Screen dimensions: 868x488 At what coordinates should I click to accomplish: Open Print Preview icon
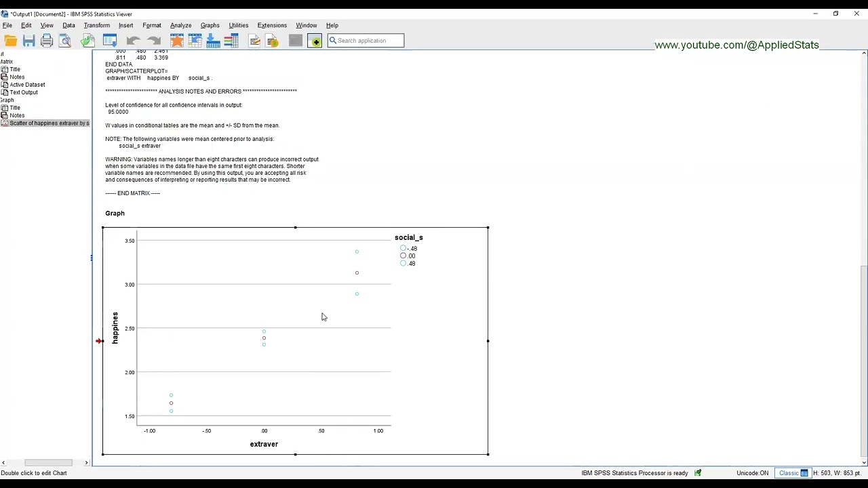point(65,41)
